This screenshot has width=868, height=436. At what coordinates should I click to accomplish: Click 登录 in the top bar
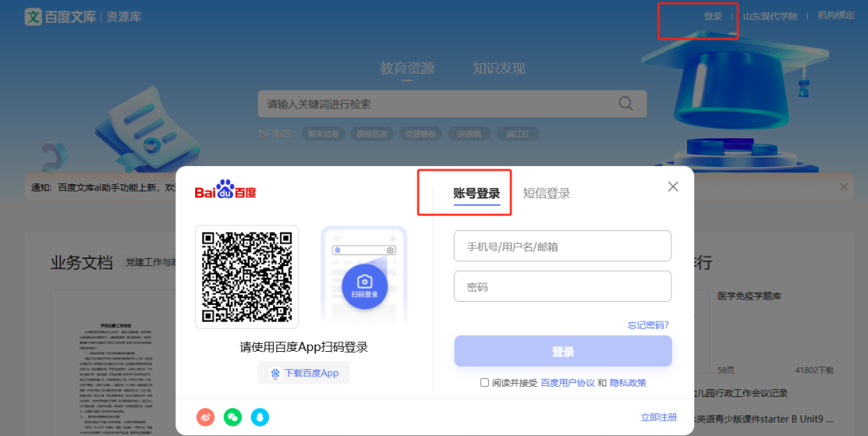(713, 17)
